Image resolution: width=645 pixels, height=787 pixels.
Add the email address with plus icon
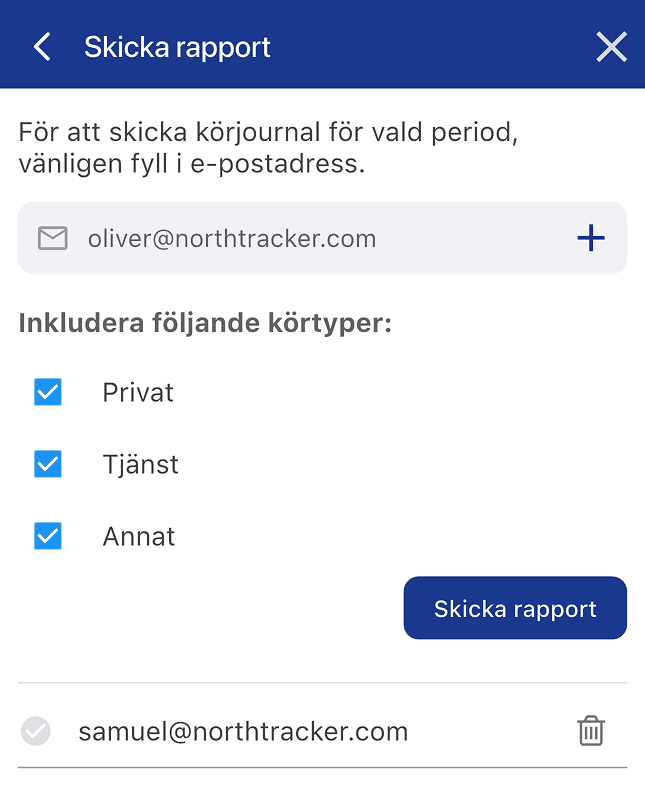pyautogui.click(x=591, y=238)
